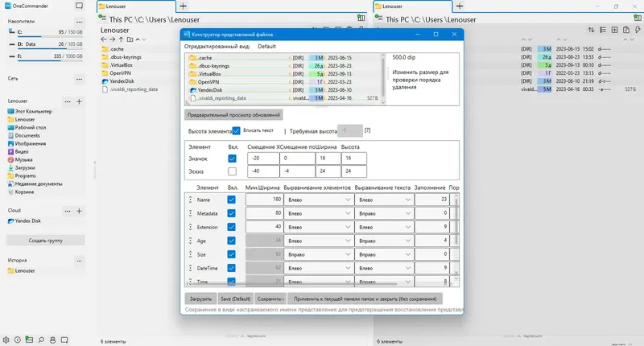Uncheck the Size column checkbox

231,254
